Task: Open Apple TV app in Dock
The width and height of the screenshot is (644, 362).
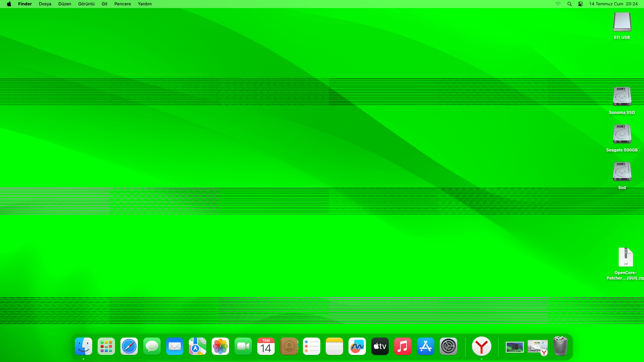Action: [x=380, y=346]
